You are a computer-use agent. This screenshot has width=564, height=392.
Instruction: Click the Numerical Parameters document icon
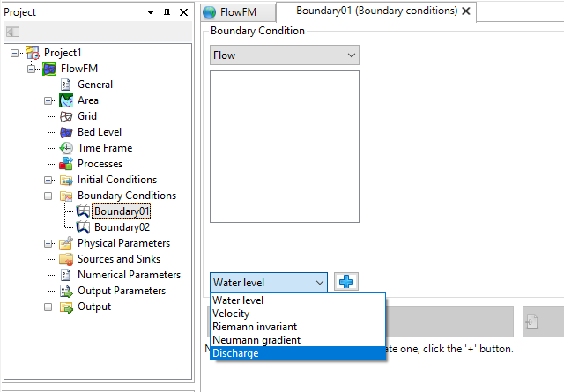click(66, 275)
